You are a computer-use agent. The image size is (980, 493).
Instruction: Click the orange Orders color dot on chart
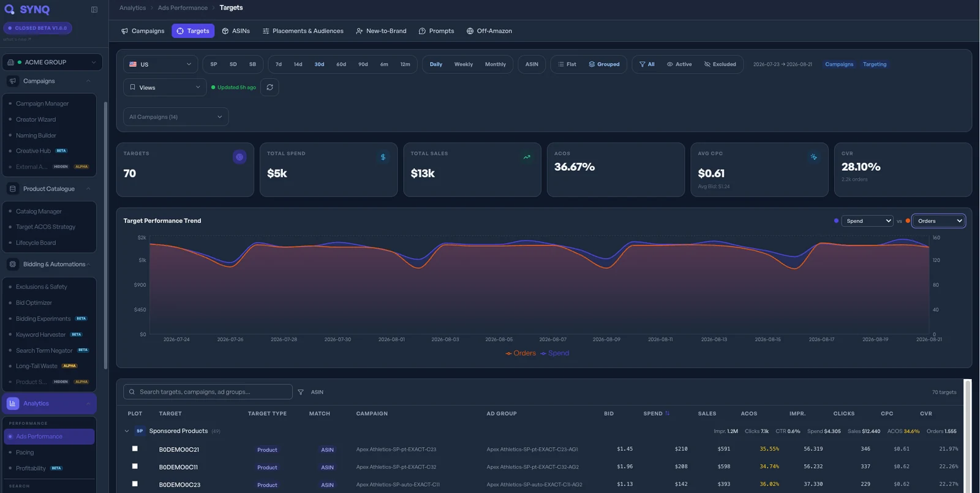click(908, 221)
